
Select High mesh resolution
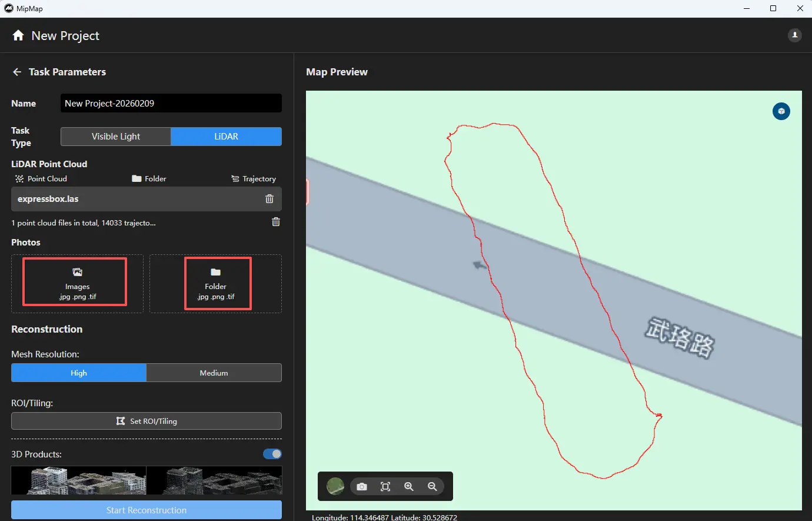[79, 373]
